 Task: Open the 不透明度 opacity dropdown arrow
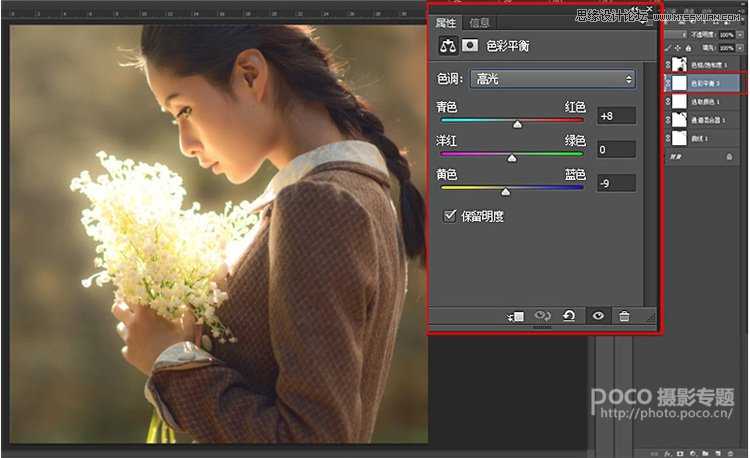[740, 34]
